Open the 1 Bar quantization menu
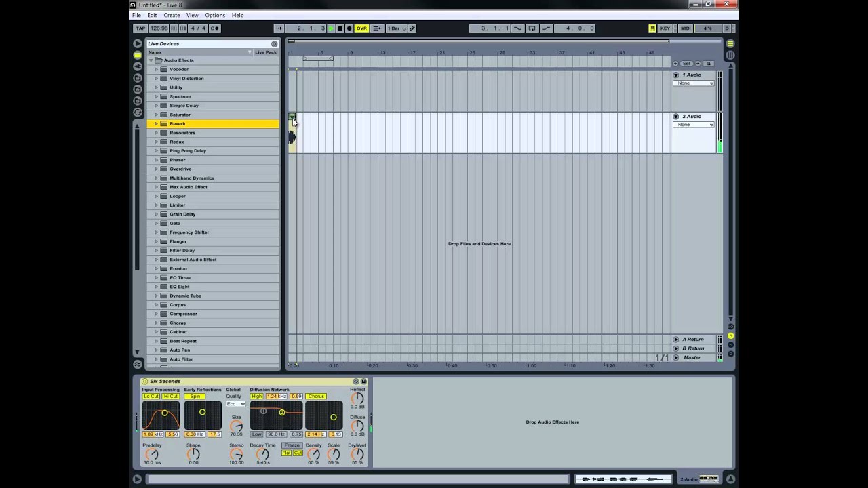This screenshot has width=868, height=488. (x=397, y=28)
